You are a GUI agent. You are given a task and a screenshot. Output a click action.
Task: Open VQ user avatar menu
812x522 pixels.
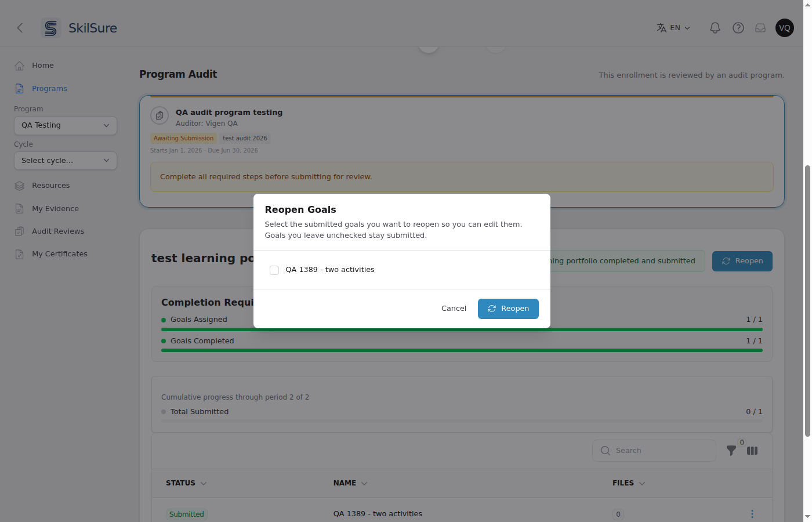coord(785,28)
